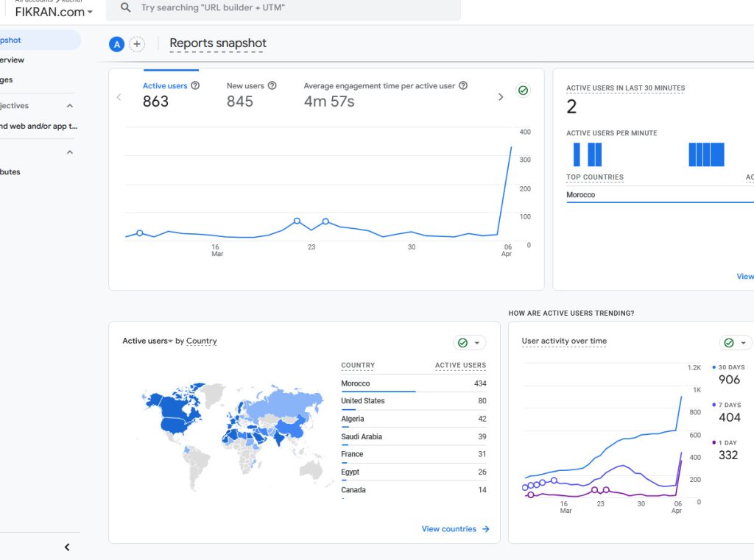
Task: Select Algeria row in country table
Action: [414, 419]
